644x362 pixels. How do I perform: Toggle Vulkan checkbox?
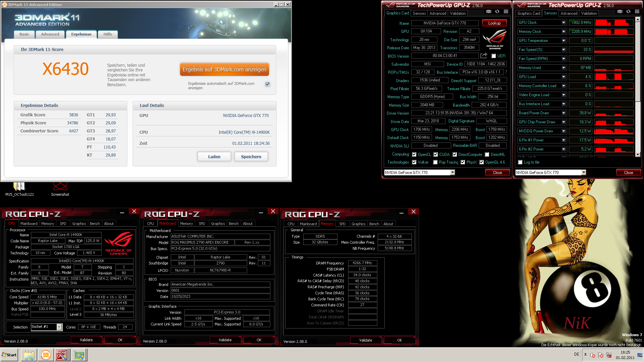414,162
